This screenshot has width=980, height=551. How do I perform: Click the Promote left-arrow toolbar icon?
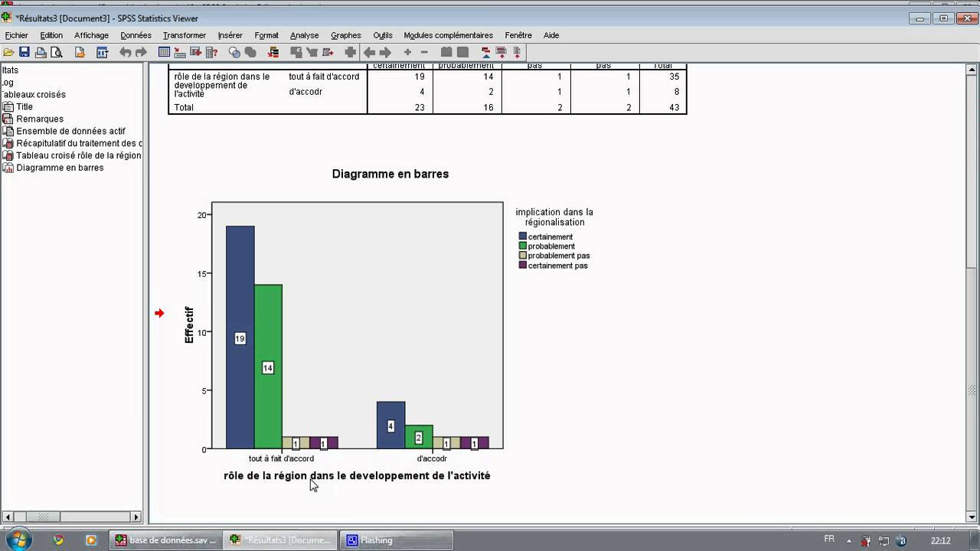[369, 52]
